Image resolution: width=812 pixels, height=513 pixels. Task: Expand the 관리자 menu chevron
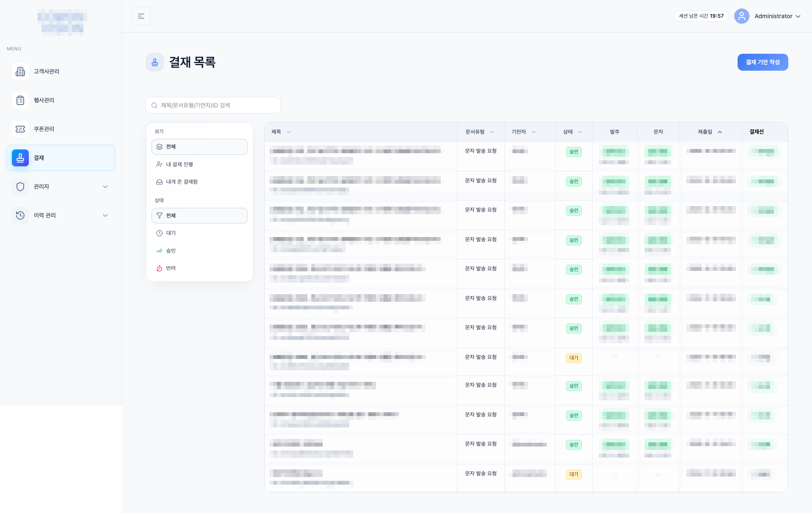point(105,187)
